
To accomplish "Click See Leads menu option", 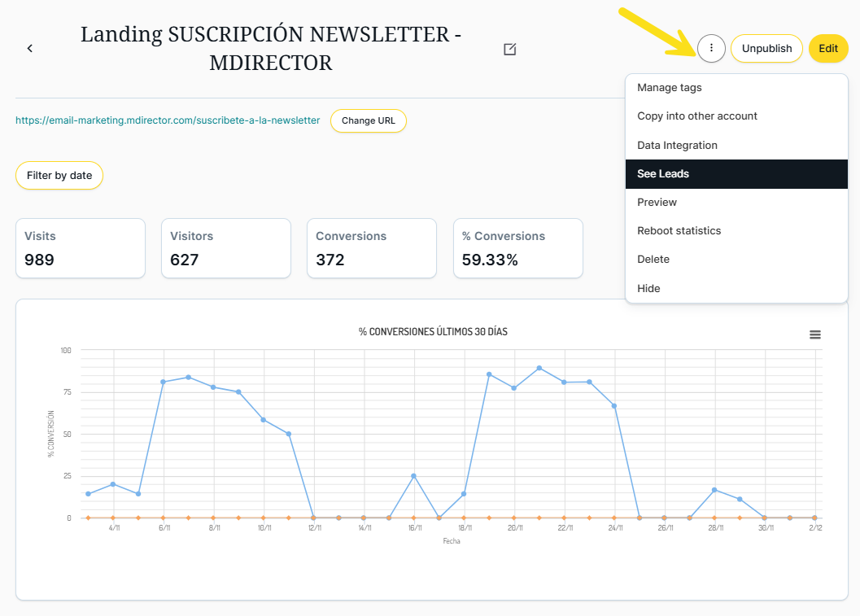I will (663, 174).
